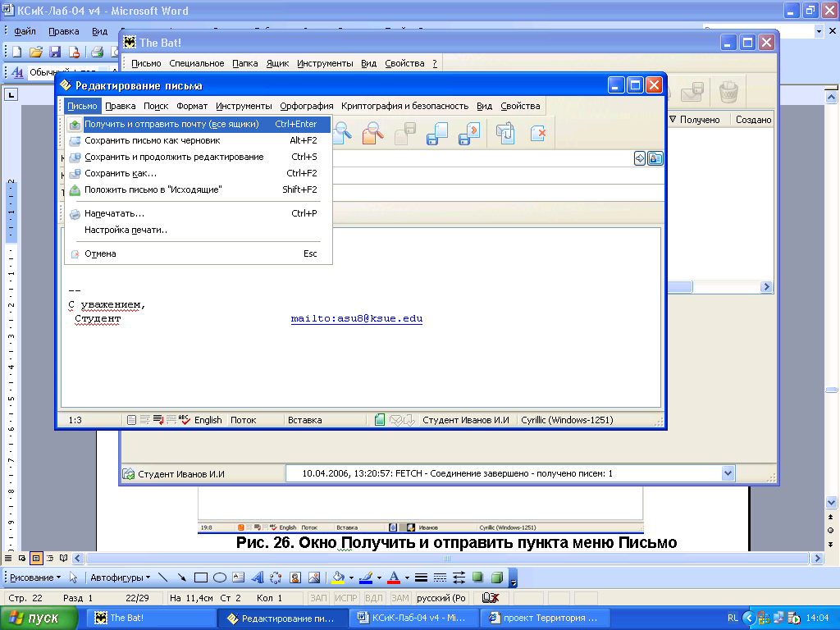Click the line style icon on drawing toolbar
Viewport: 840px width, 630px height.
coord(421,577)
